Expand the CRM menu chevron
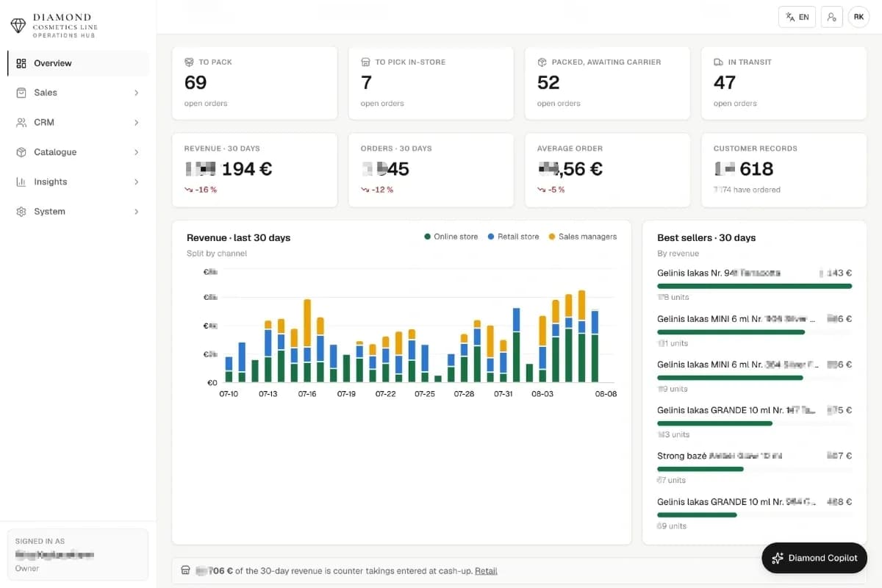The height and width of the screenshot is (588, 882). tap(137, 123)
